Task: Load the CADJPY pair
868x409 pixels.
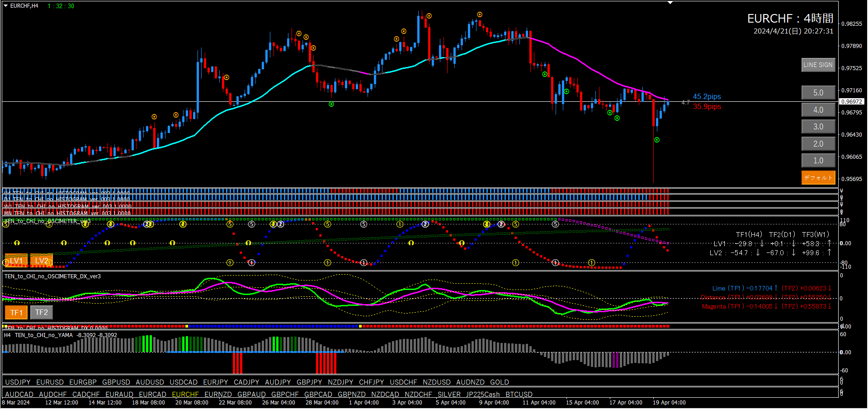Action: pos(246,382)
